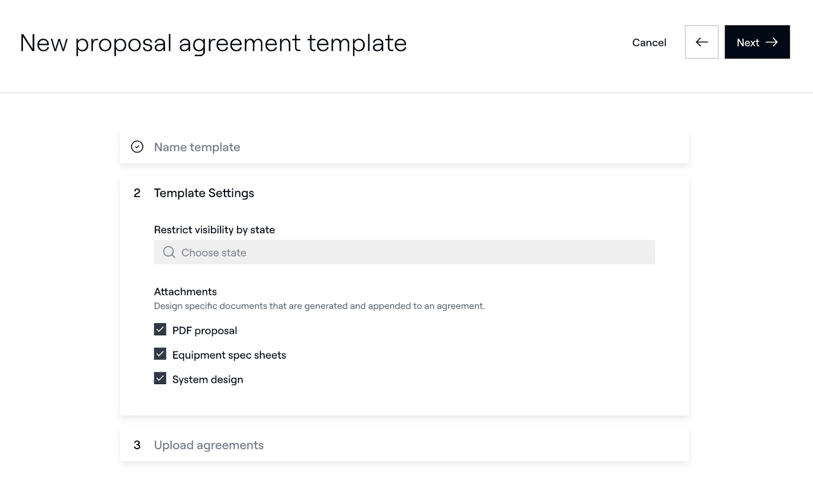Image resolution: width=813 pixels, height=504 pixels.
Task: Click the PDF proposal label text
Action: pos(205,331)
